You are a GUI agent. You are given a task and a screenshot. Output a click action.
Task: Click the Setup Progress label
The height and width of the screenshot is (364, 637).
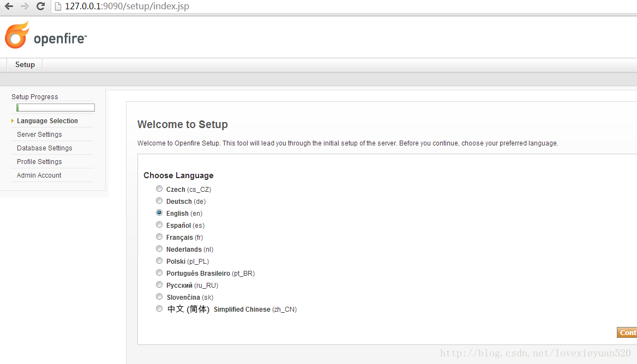click(34, 96)
